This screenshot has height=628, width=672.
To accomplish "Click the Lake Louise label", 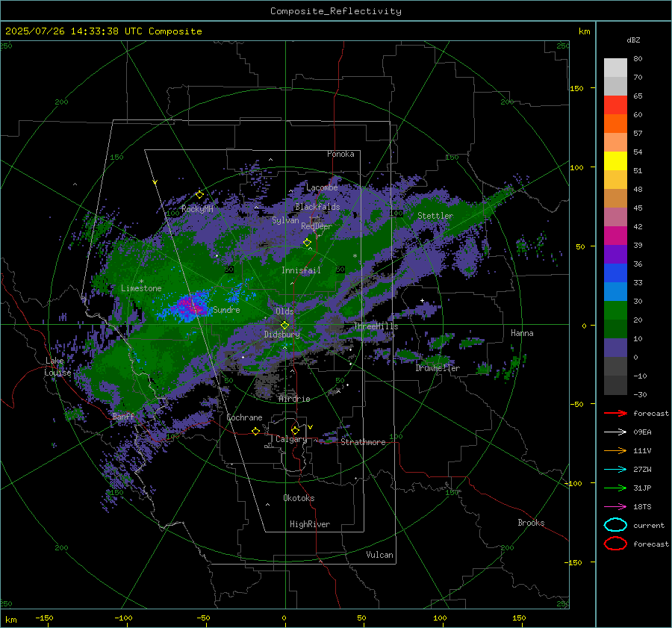I will (57, 367).
